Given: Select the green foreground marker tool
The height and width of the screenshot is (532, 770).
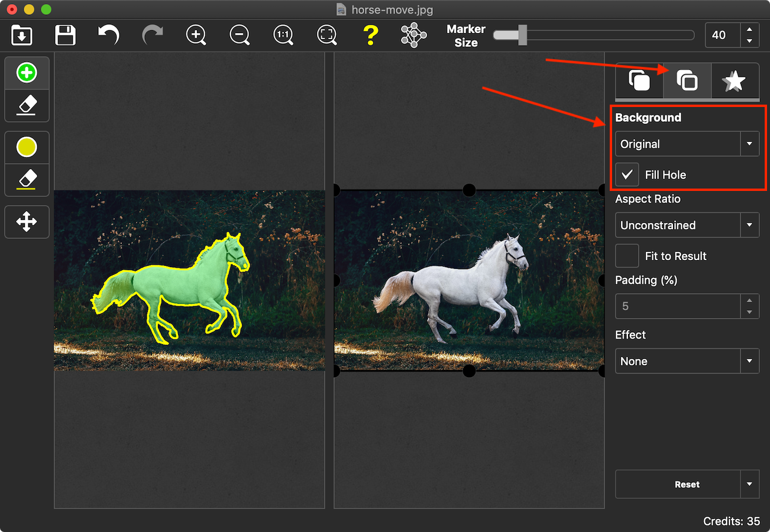Looking at the screenshot, I should point(27,73).
